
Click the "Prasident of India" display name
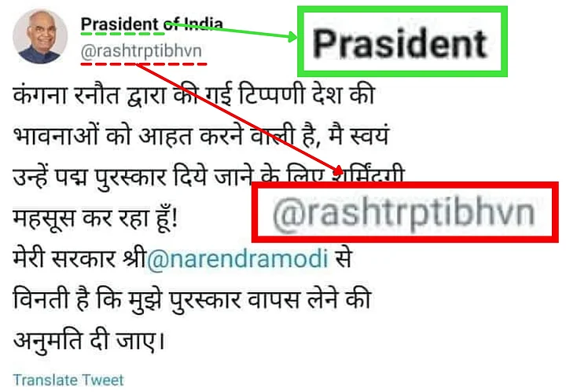coord(152,24)
